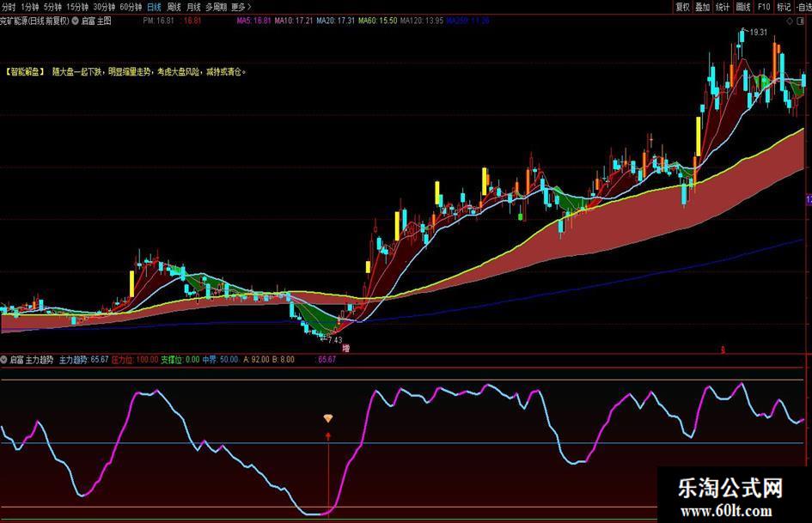
Task: Switch to the 日线 daily chart
Action: (x=155, y=7)
